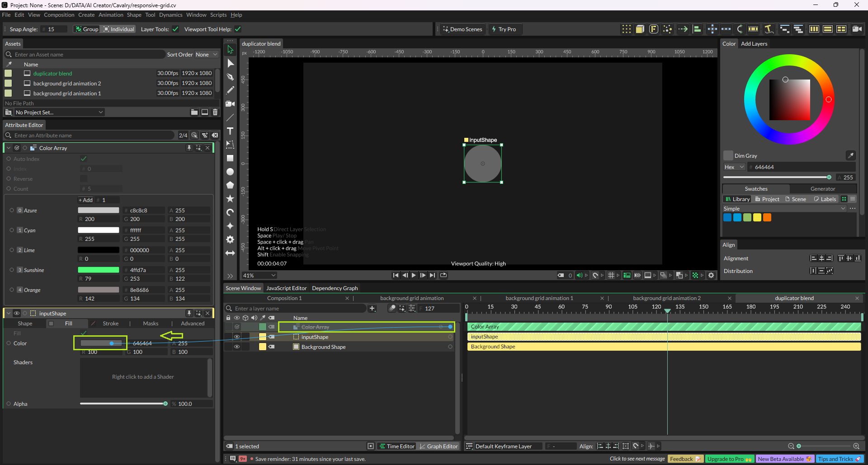Image resolution: width=868 pixels, height=465 pixels.
Task: Click the color eyedropper icon
Action: click(x=850, y=155)
